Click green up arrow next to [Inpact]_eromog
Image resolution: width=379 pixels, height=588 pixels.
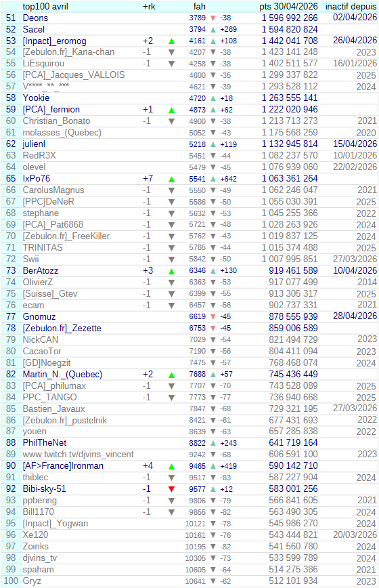[x=171, y=41]
